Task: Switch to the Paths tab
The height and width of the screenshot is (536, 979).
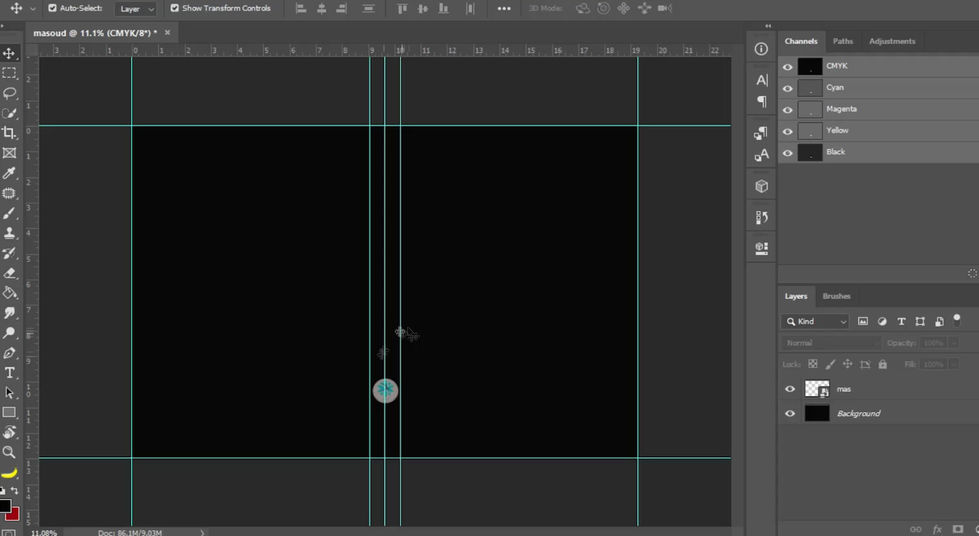Action: (842, 41)
